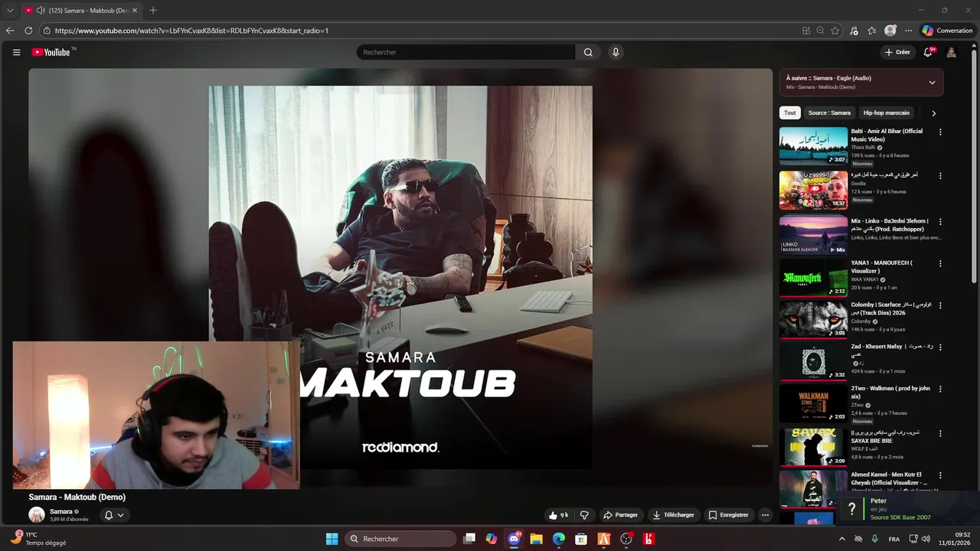Click the YouTube Rechercher search field
The width and height of the screenshot is (980, 551).
[465, 52]
